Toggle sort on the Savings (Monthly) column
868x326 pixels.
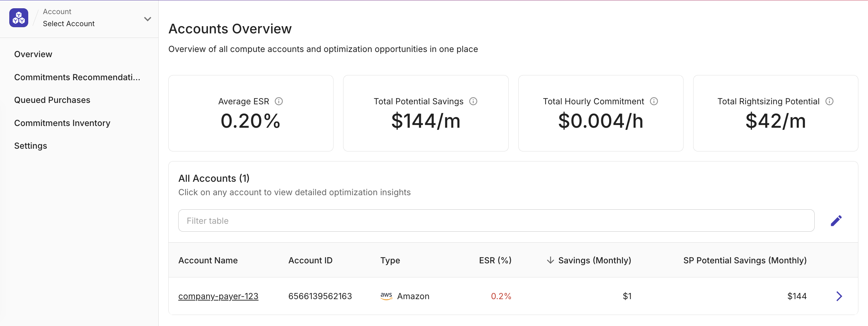pyautogui.click(x=594, y=260)
